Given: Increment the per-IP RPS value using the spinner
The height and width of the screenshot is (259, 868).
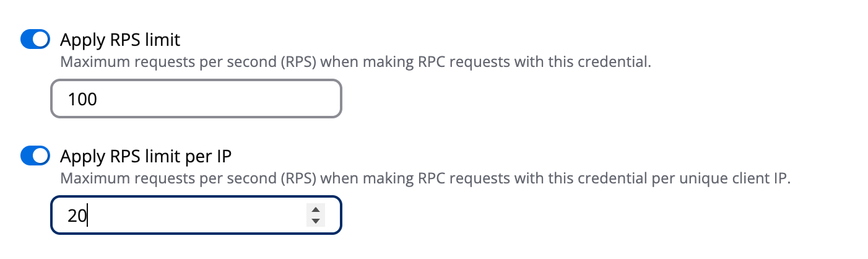Looking at the screenshot, I should (x=316, y=210).
